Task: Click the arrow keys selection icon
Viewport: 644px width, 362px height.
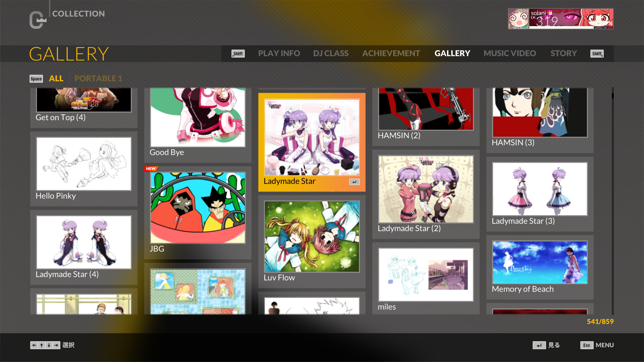Action: pyautogui.click(x=45, y=345)
